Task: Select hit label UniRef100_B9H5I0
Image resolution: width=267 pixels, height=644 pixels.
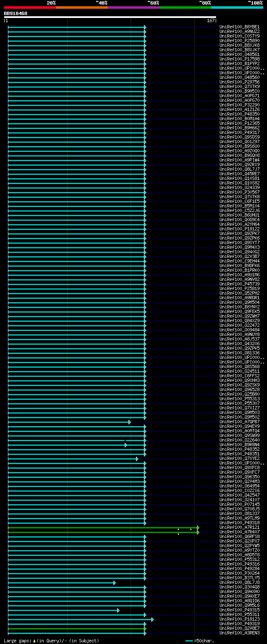Action: [x=239, y=91]
